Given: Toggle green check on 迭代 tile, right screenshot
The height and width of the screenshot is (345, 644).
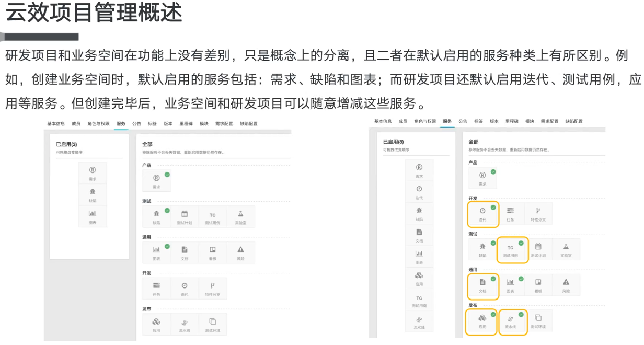Looking at the screenshot, I should (493, 207).
